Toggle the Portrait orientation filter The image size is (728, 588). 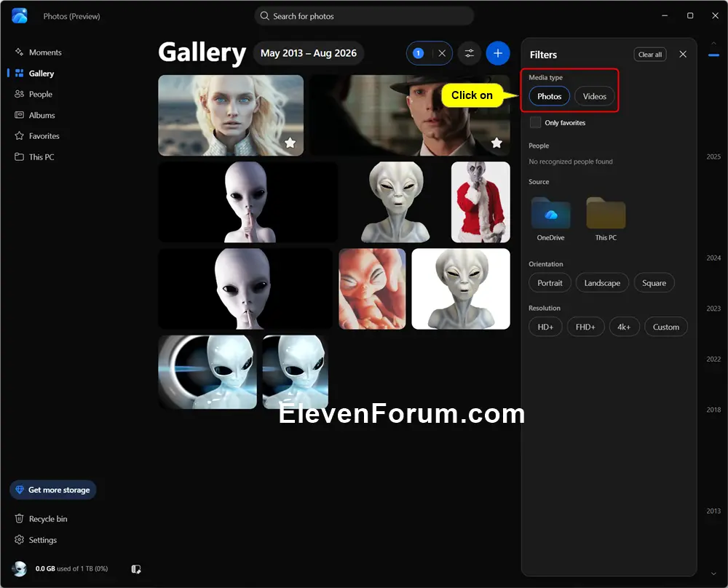coord(550,282)
